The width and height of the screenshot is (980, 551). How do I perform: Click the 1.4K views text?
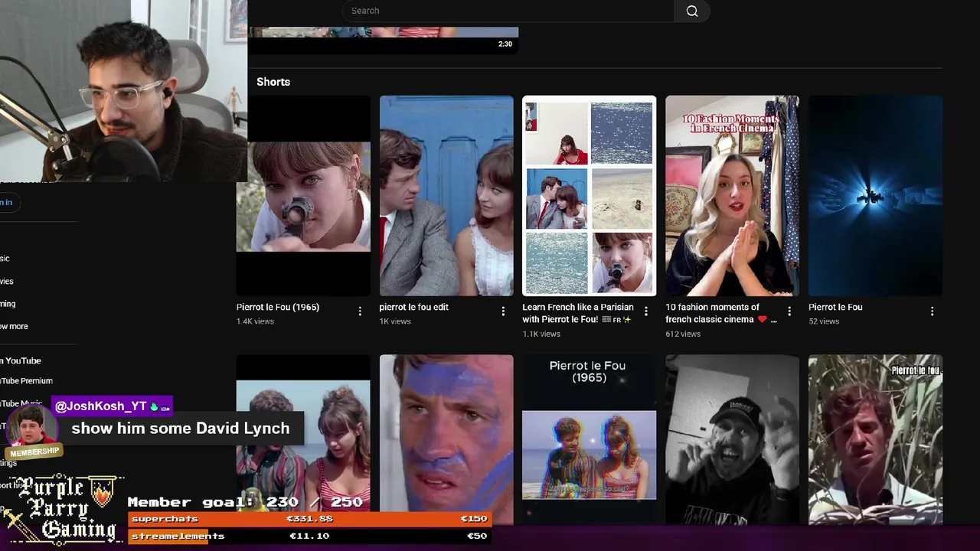tap(255, 321)
